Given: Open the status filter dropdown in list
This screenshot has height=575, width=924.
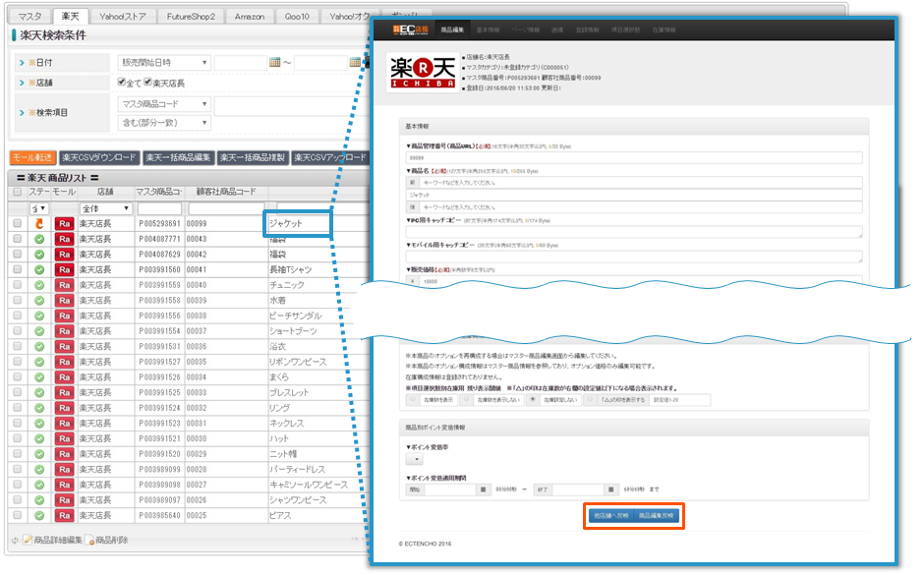Looking at the screenshot, I should click(39, 208).
